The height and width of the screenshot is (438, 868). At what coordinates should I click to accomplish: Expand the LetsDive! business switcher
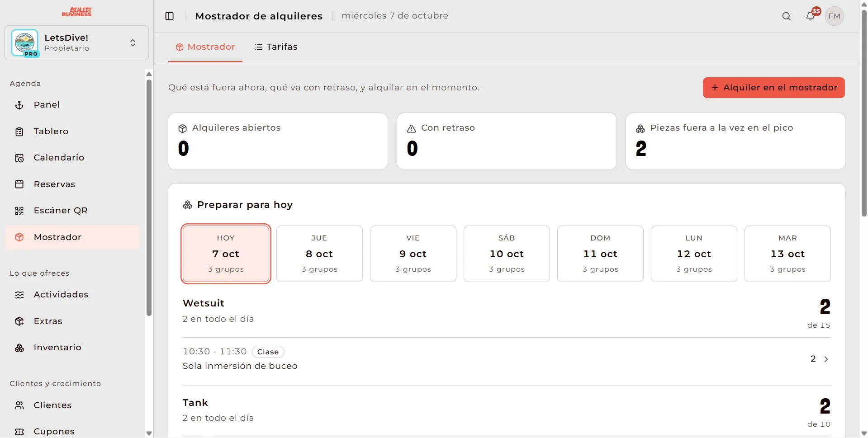[x=76, y=43]
